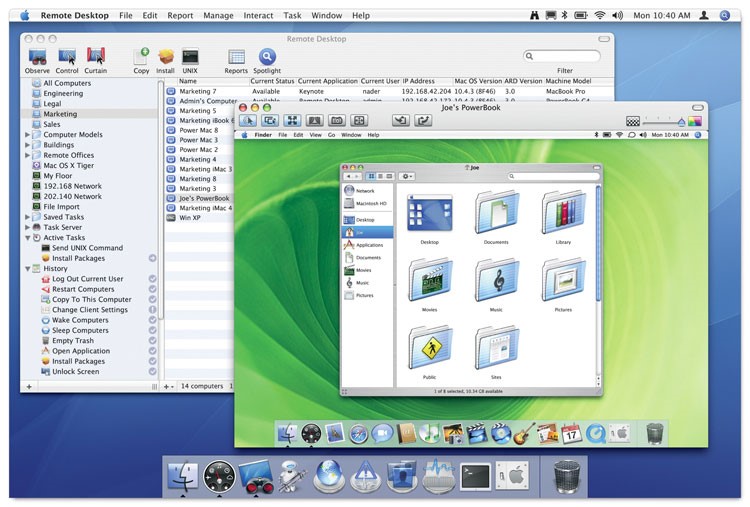Click Remote Desktop binoculars icon in Dock
750x507 pixels.
(255, 476)
